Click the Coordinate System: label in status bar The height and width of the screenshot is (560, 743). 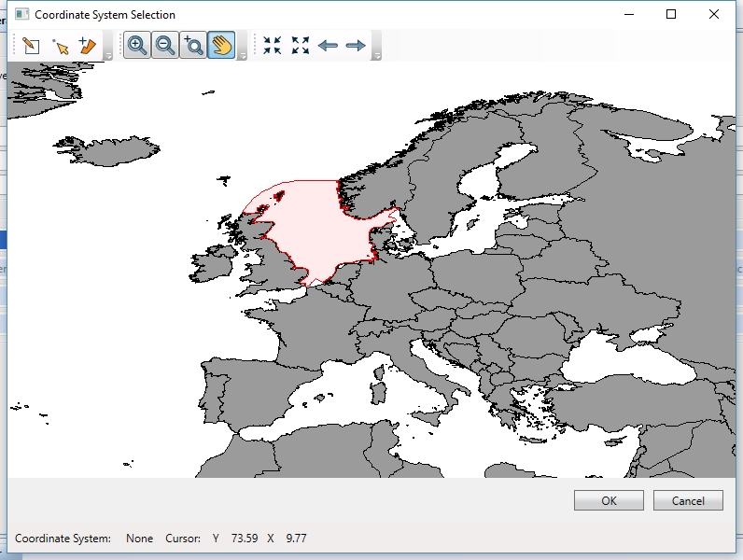[x=63, y=539]
